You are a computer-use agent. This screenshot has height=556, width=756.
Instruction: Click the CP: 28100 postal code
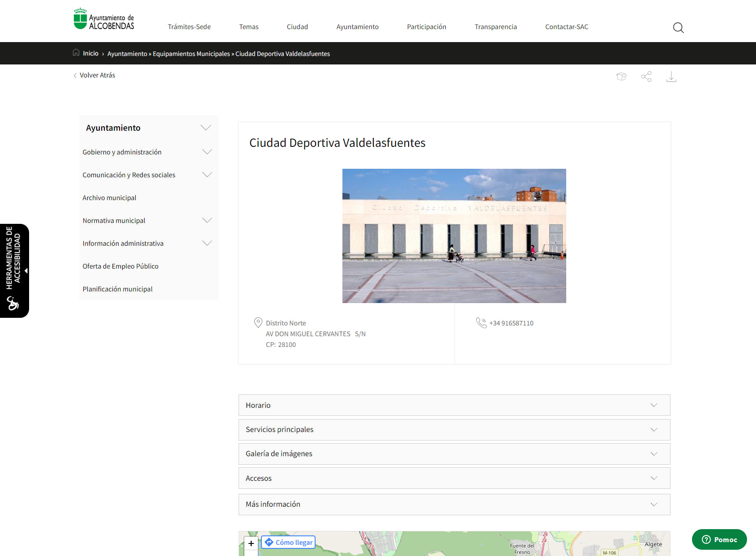pos(281,345)
